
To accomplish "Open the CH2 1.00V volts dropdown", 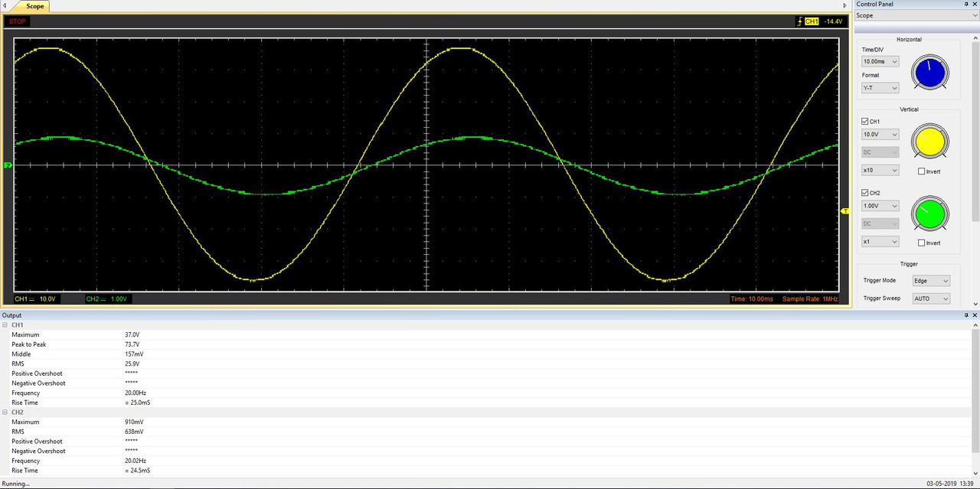I will (x=880, y=206).
